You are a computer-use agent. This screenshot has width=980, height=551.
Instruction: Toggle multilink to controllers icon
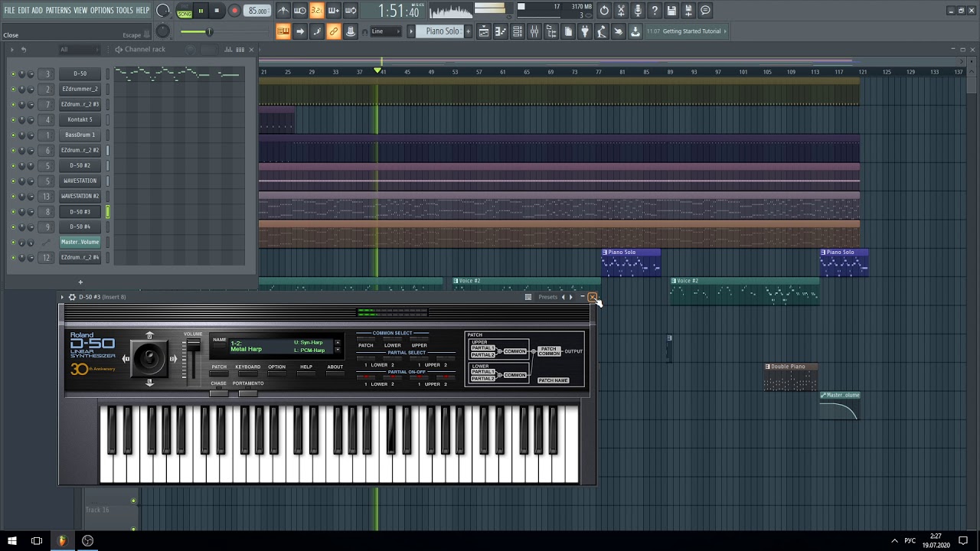tap(351, 31)
